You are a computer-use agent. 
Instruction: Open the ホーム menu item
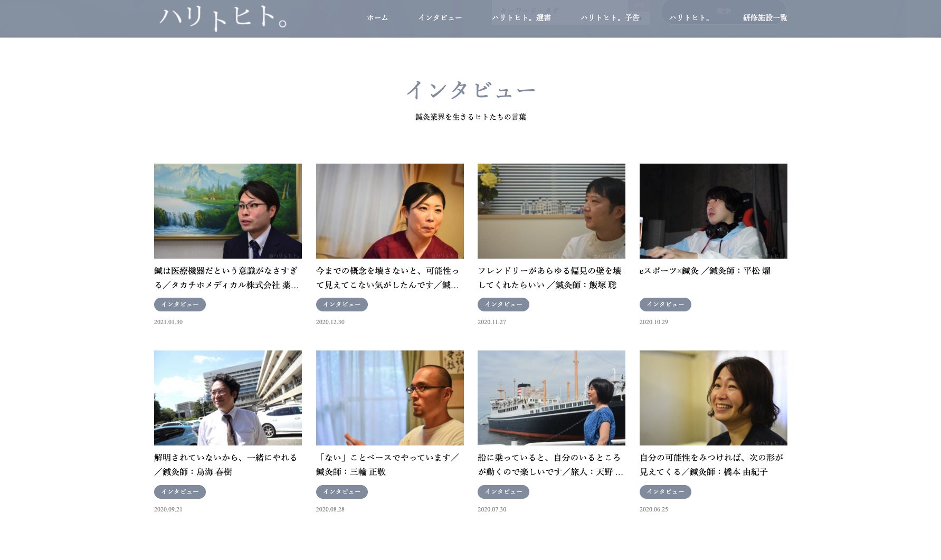click(x=377, y=18)
